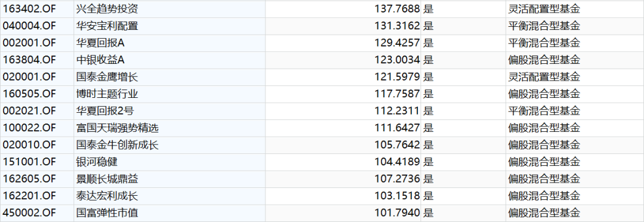Select value 112.2311
The height and width of the screenshot is (222, 644).
pos(397,111)
